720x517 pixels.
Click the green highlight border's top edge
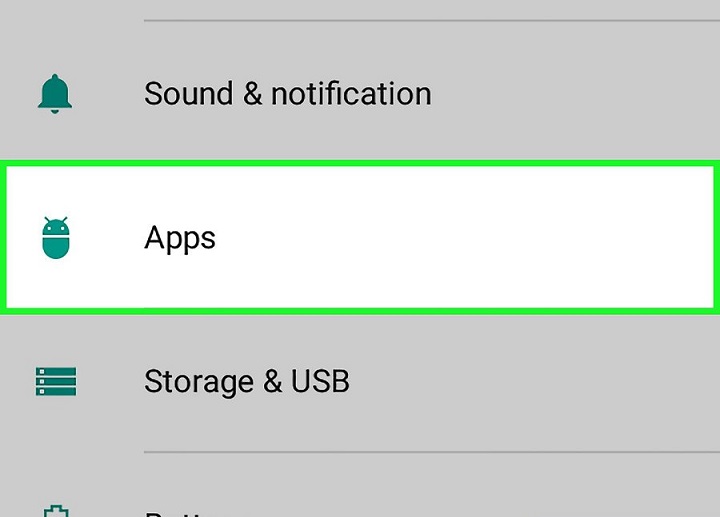(360, 163)
